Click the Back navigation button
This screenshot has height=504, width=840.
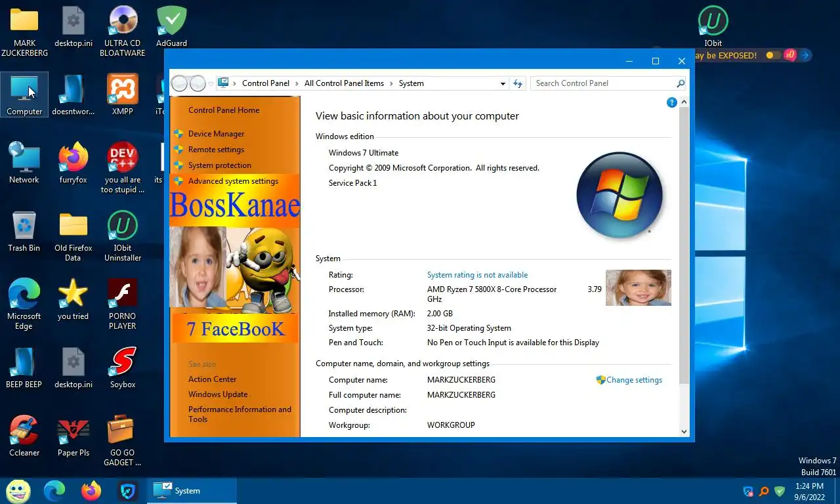pos(179,83)
